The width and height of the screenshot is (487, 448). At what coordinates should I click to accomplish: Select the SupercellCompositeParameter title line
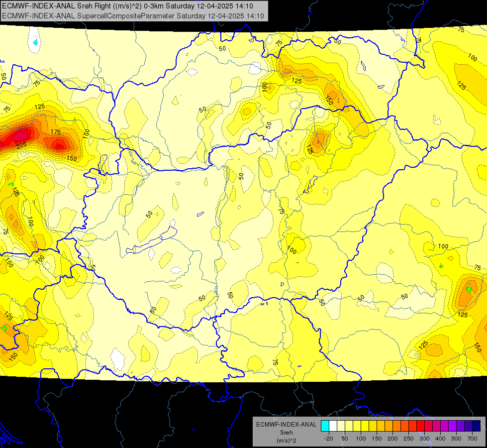pos(133,16)
